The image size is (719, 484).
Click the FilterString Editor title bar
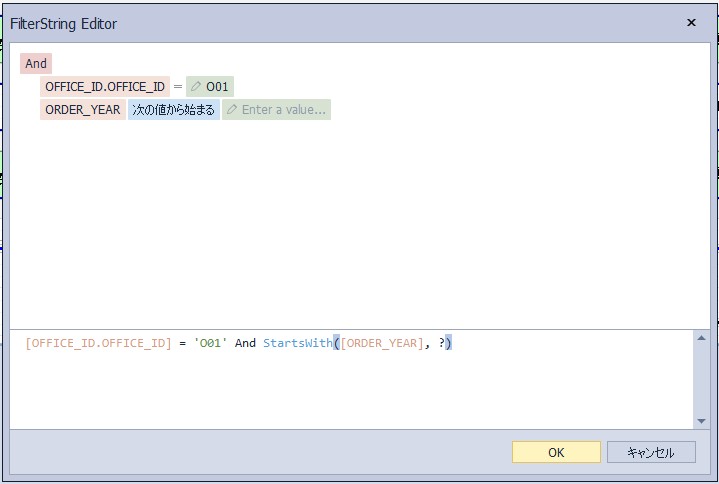(300, 22)
